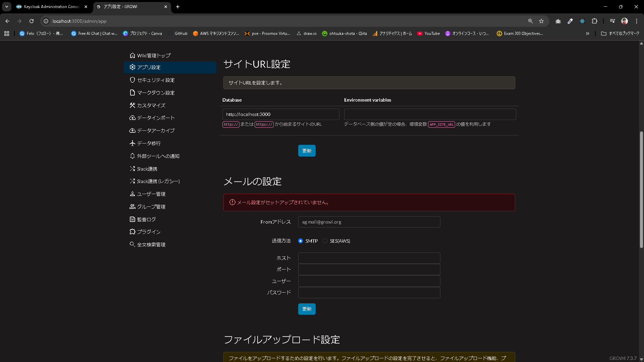
Task: Select SMTP as the sending method
Action: (x=301, y=241)
